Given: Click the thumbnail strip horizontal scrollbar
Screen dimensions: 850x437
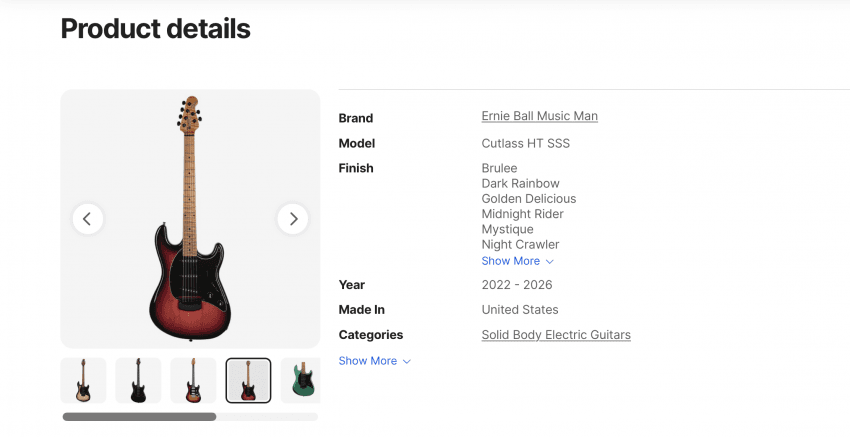Looking at the screenshot, I should [139, 417].
